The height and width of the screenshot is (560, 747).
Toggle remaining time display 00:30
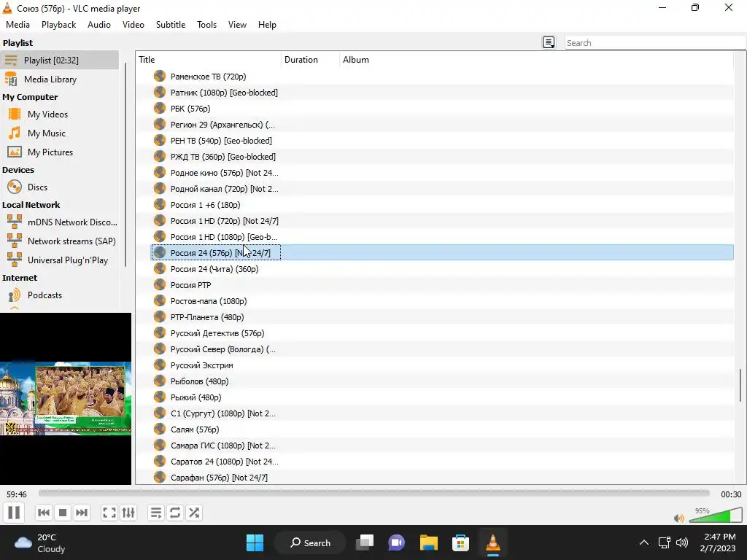pyautogui.click(x=731, y=494)
